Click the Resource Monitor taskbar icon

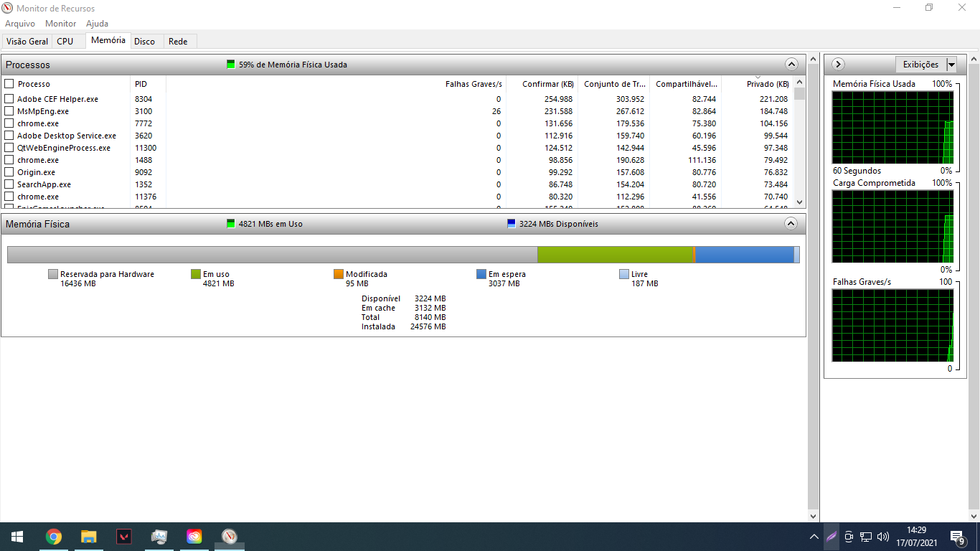coord(229,537)
